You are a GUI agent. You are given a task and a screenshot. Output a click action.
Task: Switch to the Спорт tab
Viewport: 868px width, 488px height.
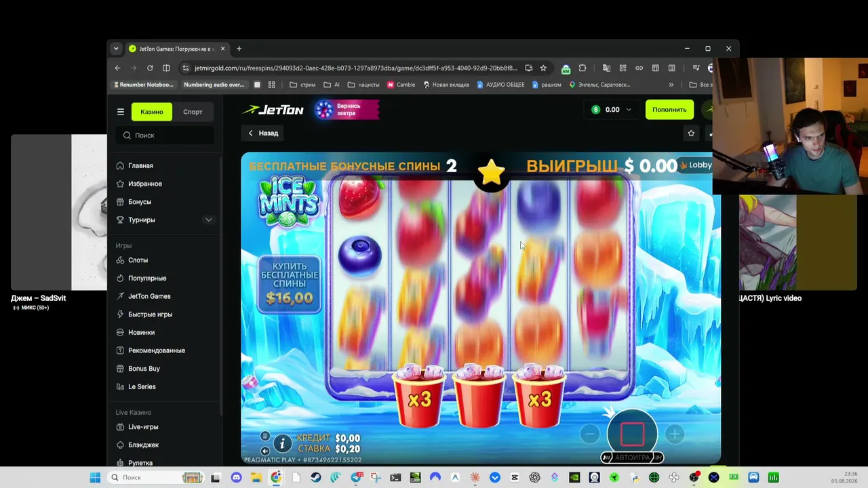click(193, 112)
